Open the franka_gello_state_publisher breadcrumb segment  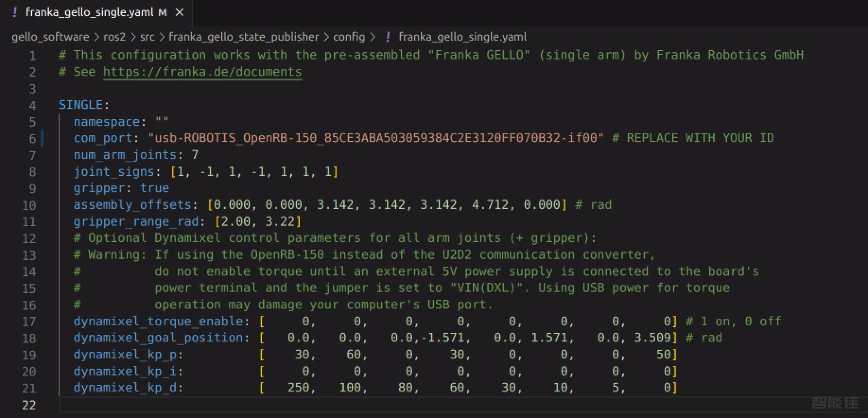click(x=244, y=37)
